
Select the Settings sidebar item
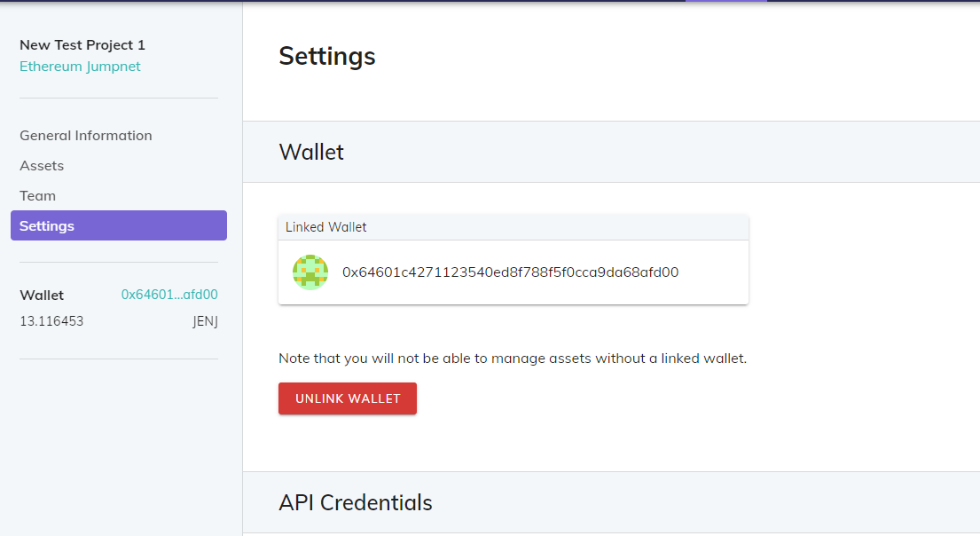119,225
